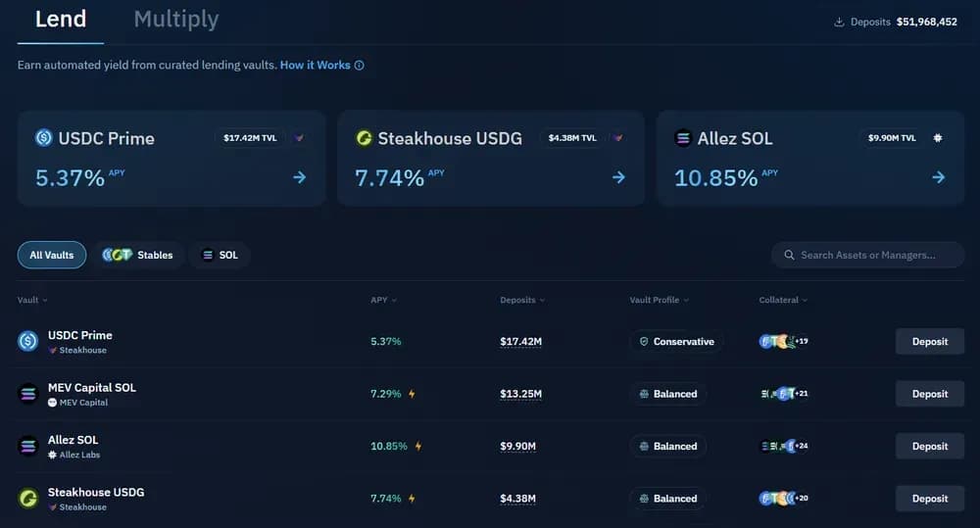
Task: Click the lightning icon beside 7.29% APY
Action: coord(412,394)
